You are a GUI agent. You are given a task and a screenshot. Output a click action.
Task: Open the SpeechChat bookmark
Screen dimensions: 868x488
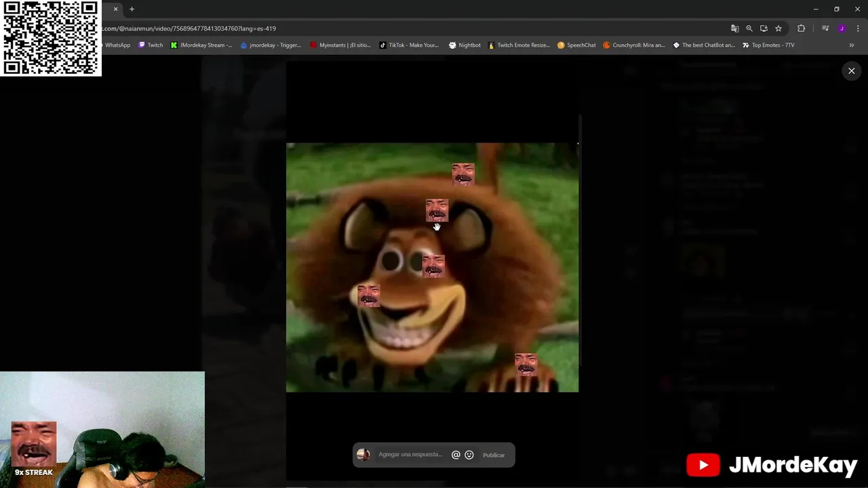(576, 45)
